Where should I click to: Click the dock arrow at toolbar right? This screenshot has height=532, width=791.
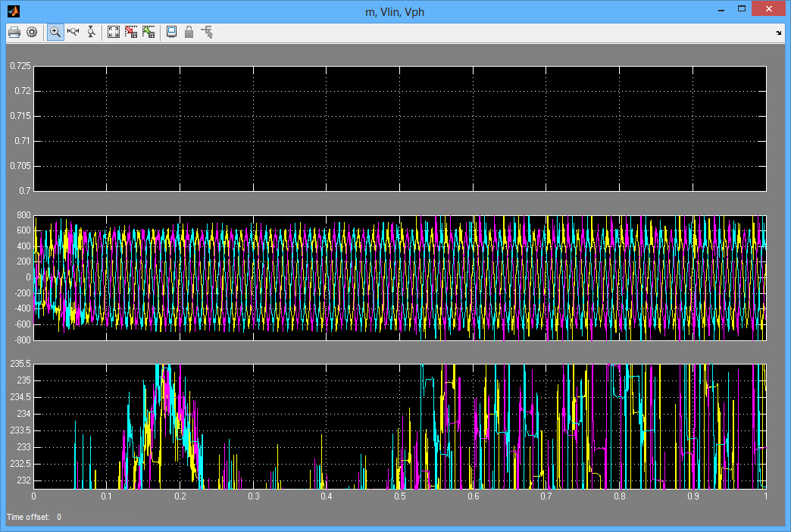pos(779,33)
